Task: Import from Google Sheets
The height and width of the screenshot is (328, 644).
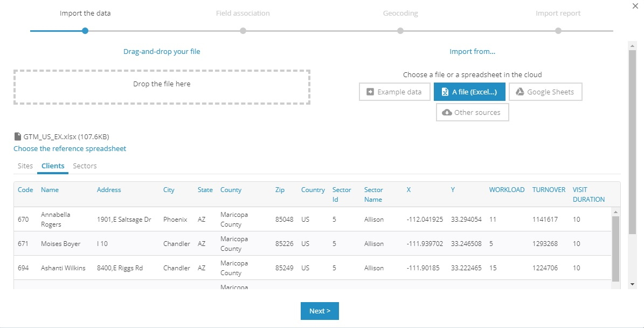Action: pos(545,92)
